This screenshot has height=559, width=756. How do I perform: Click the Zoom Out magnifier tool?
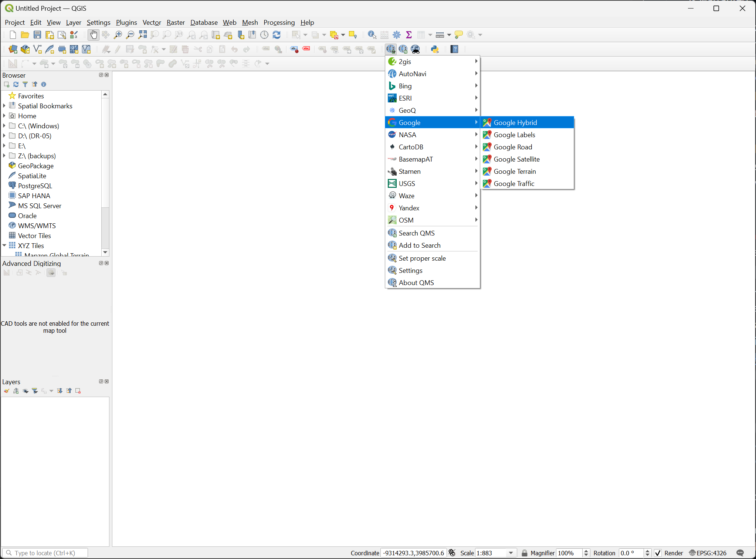point(130,35)
